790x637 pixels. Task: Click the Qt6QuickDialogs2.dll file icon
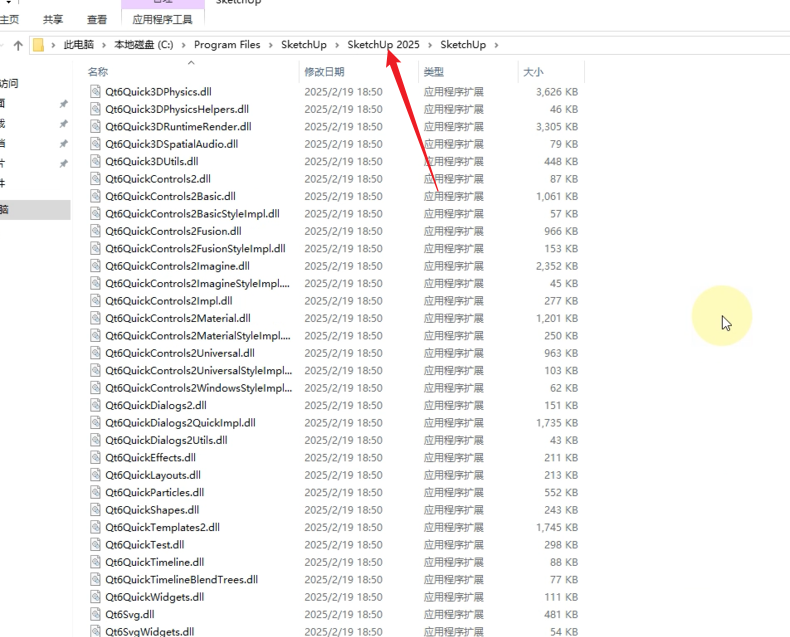(x=95, y=405)
